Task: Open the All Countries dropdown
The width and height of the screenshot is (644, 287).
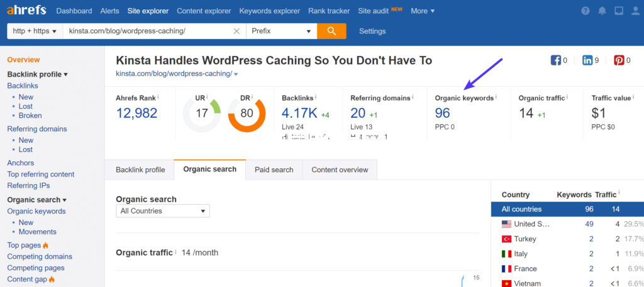Action: coord(163,211)
